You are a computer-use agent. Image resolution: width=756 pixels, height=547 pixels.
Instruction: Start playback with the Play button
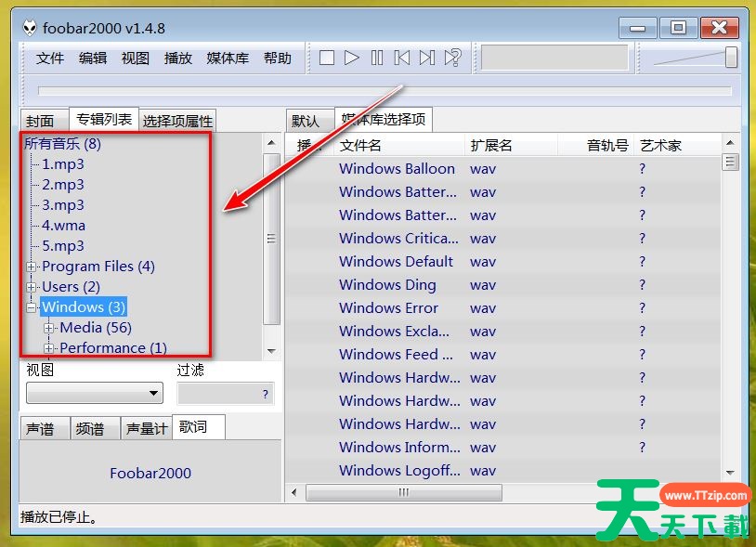click(x=351, y=58)
